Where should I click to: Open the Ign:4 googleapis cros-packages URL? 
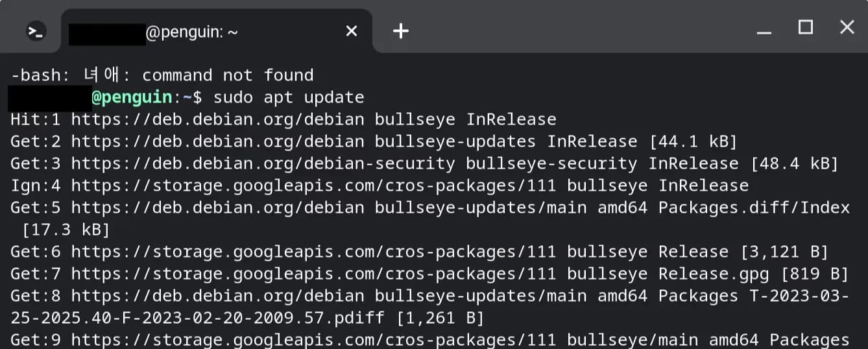tap(313, 186)
